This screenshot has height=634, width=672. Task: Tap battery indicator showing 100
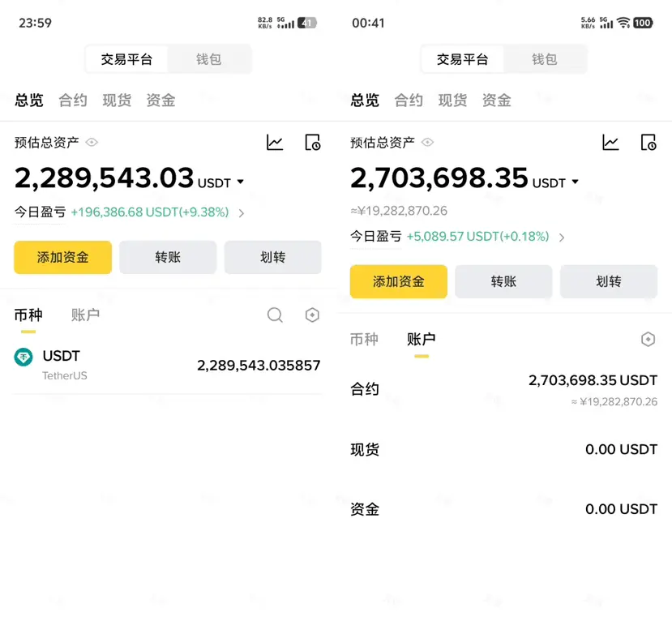643,23
